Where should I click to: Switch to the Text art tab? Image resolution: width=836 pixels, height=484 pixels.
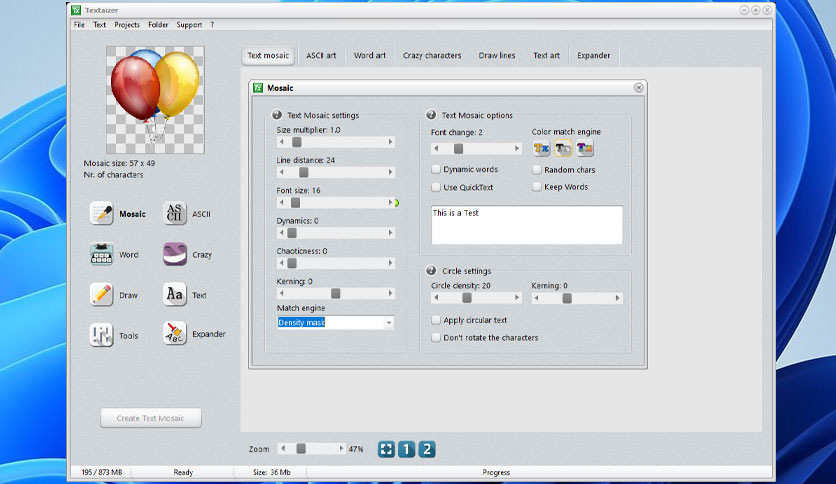[546, 55]
